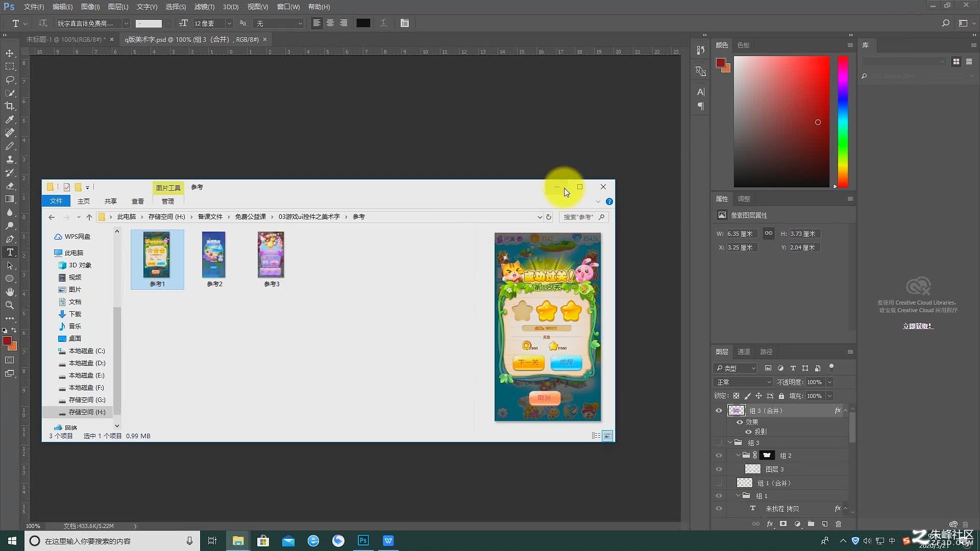Collapse the 组 1 group
The image size is (980, 551).
point(738,495)
